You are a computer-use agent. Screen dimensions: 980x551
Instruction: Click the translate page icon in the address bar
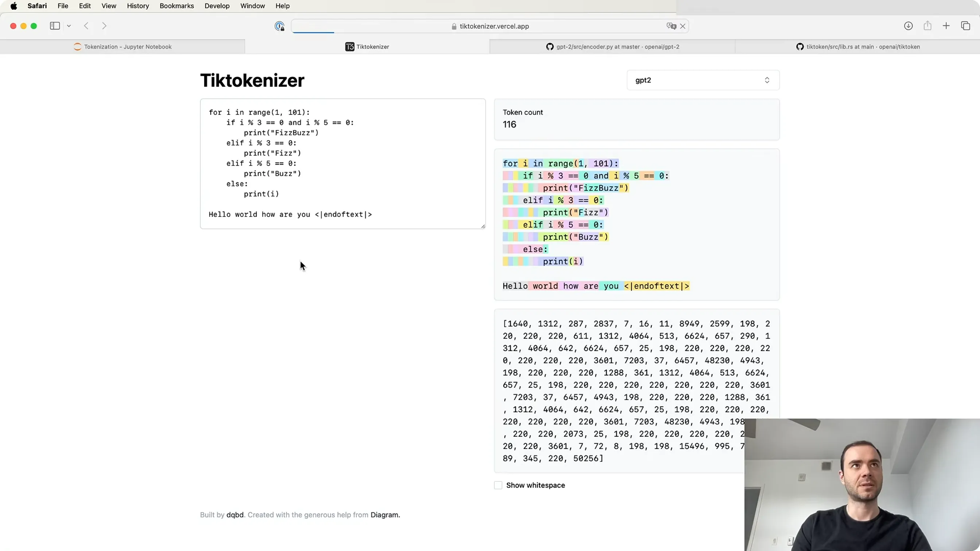coord(671,26)
